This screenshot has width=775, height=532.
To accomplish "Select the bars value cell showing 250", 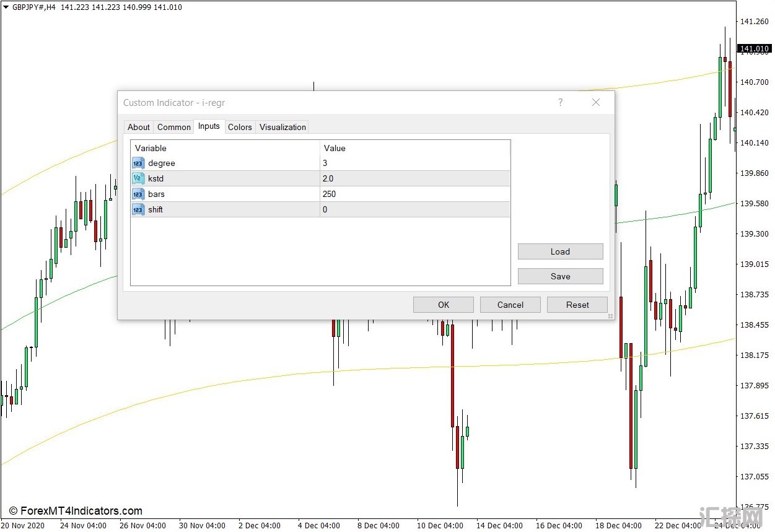I will click(414, 194).
